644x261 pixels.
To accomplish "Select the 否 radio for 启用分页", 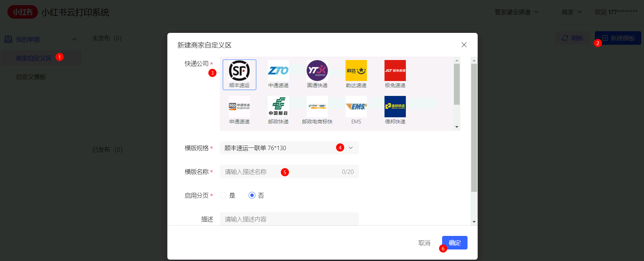I will (x=252, y=195).
